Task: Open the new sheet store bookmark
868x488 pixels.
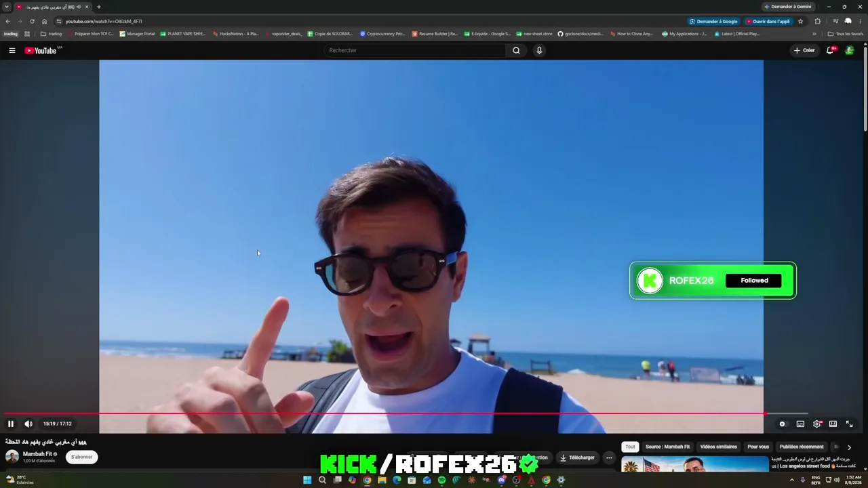Action: click(x=534, y=34)
